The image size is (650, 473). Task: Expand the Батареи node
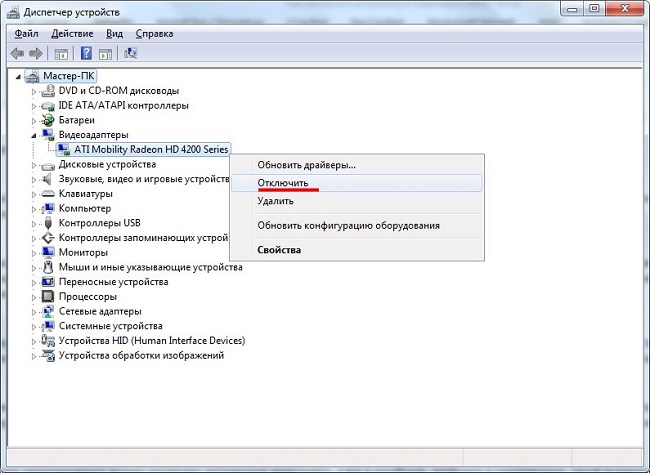(x=34, y=121)
